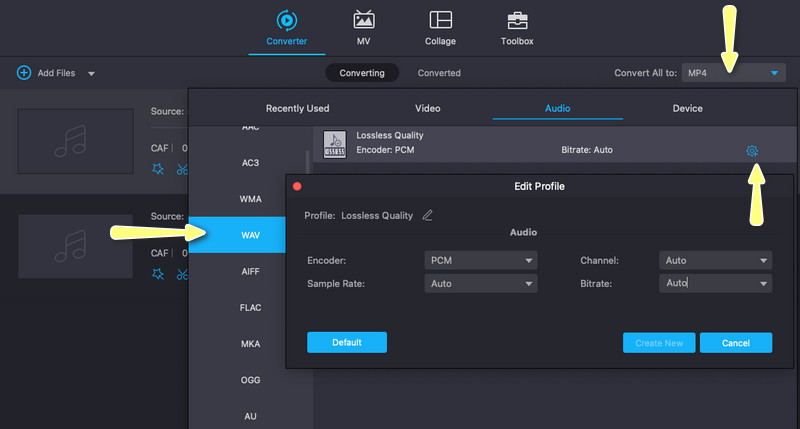
Task: Click the star enhance icon on first file
Action: coord(158,168)
